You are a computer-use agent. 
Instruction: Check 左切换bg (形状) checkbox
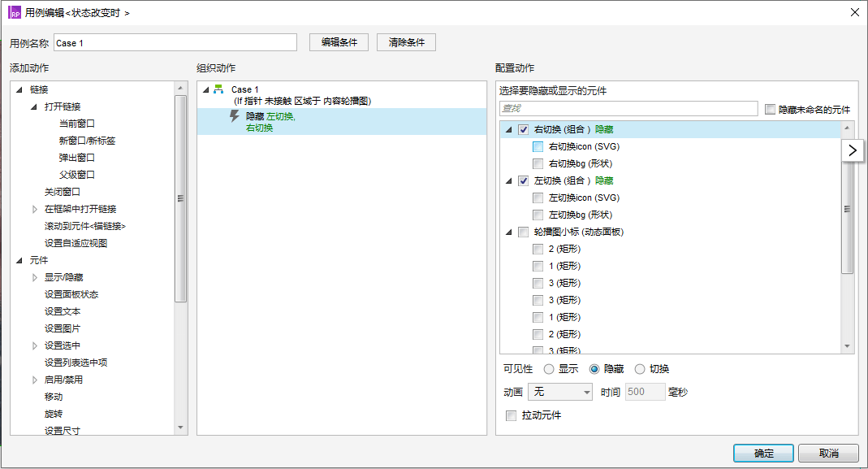click(538, 215)
